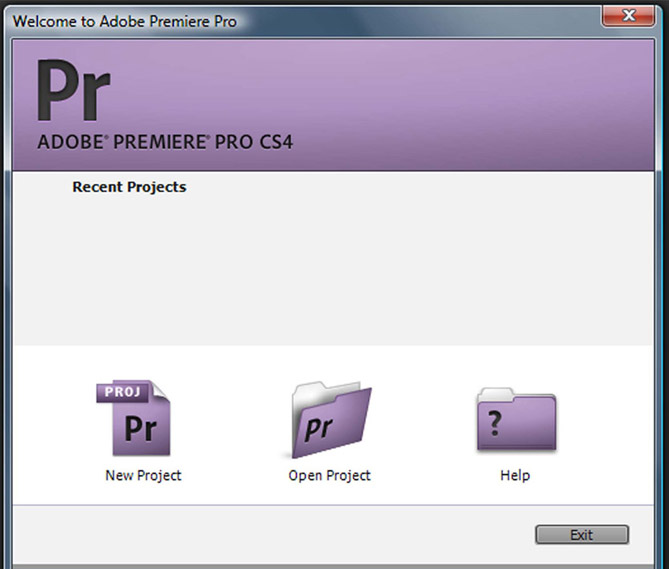Click the Recent Projects heading
The image size is (669, 569).
129,187
